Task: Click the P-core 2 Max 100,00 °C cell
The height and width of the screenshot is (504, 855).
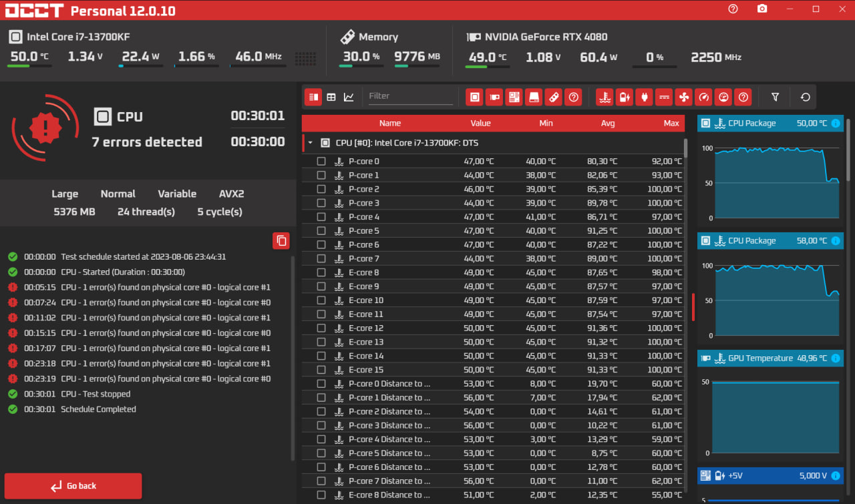Action: click(664, 190)
